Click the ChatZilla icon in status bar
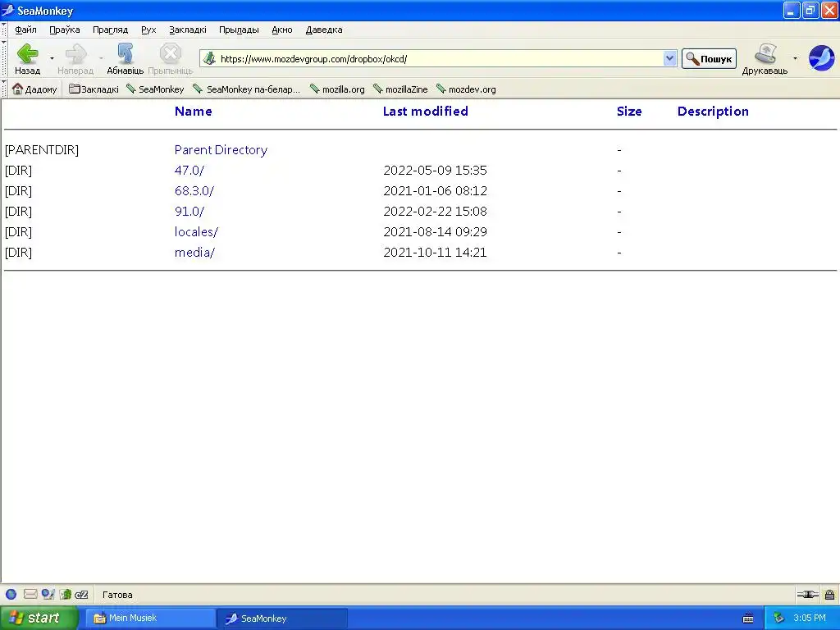 tap(81, 594)
